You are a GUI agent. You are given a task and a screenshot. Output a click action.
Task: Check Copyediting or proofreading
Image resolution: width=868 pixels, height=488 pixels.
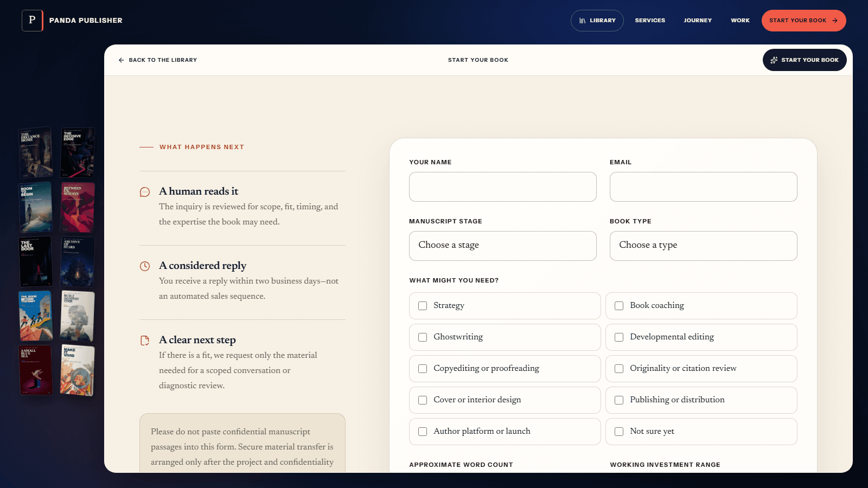click(x=423, y=369)
